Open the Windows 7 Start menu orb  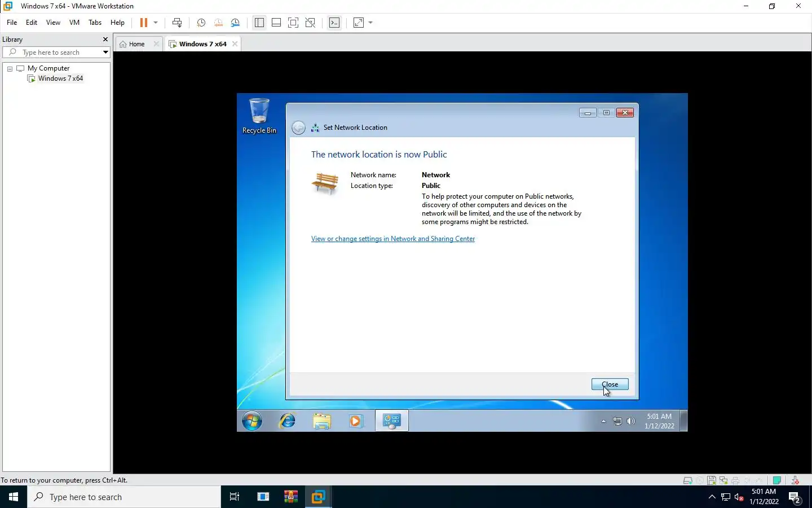252,421
